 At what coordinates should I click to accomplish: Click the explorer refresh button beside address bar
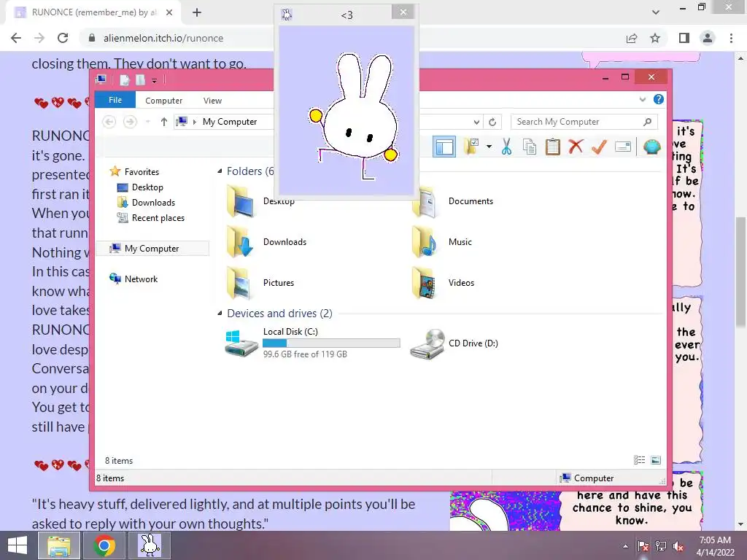[x=492, y=122]
